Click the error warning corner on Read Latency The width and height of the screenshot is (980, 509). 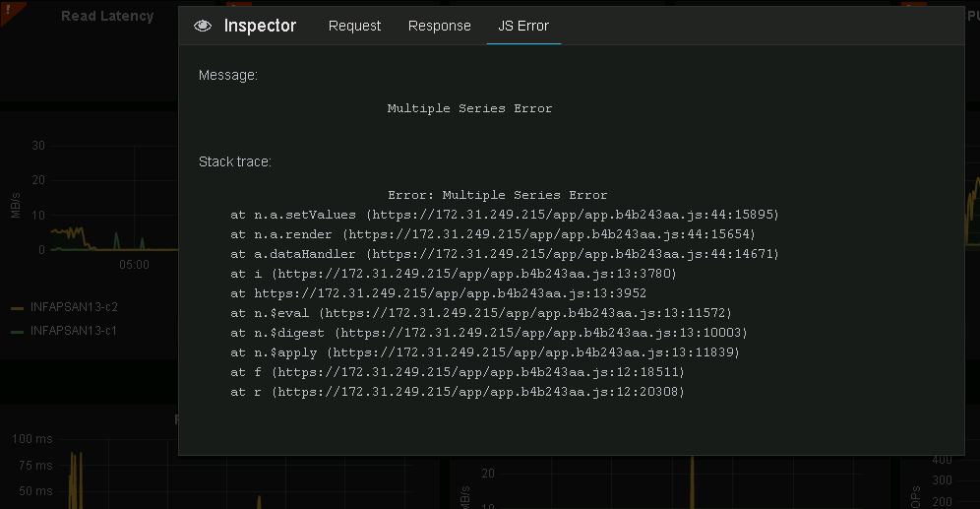pyautogui.click(x=5, y=6)
